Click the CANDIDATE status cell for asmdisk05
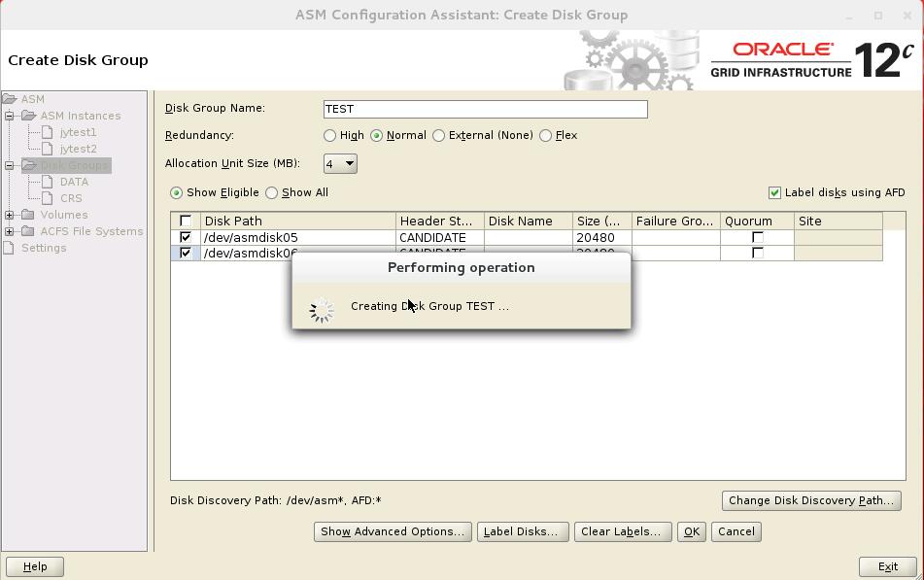Image resolution: width=924 pixels, height=580 pixels. point(439,238)
